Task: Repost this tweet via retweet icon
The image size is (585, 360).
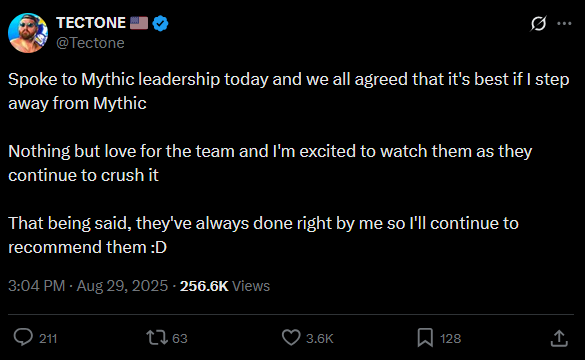Action: coord(157,337)
